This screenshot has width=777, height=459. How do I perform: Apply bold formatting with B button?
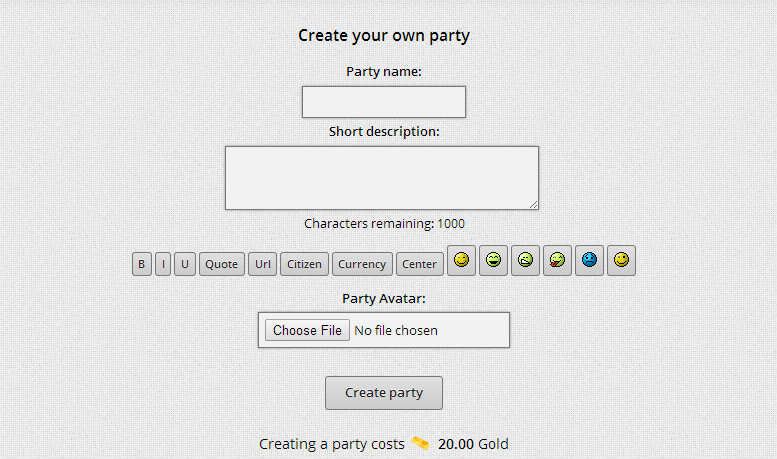pos(142,264)
